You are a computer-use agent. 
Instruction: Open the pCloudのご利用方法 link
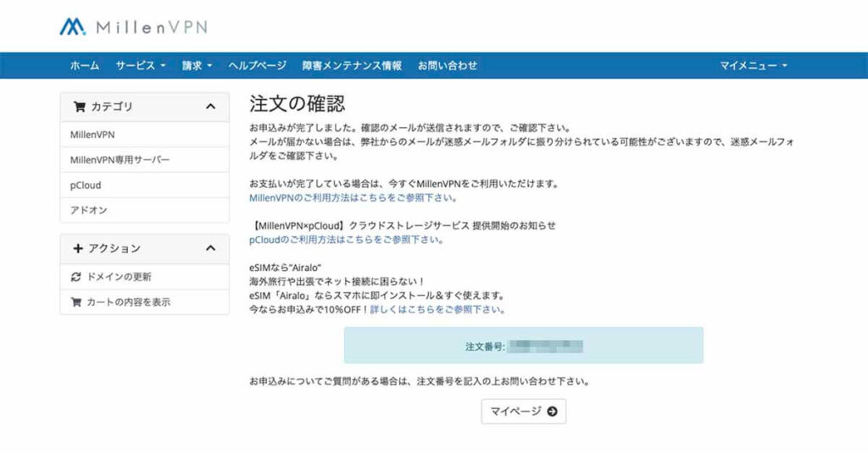pos(346,240)
